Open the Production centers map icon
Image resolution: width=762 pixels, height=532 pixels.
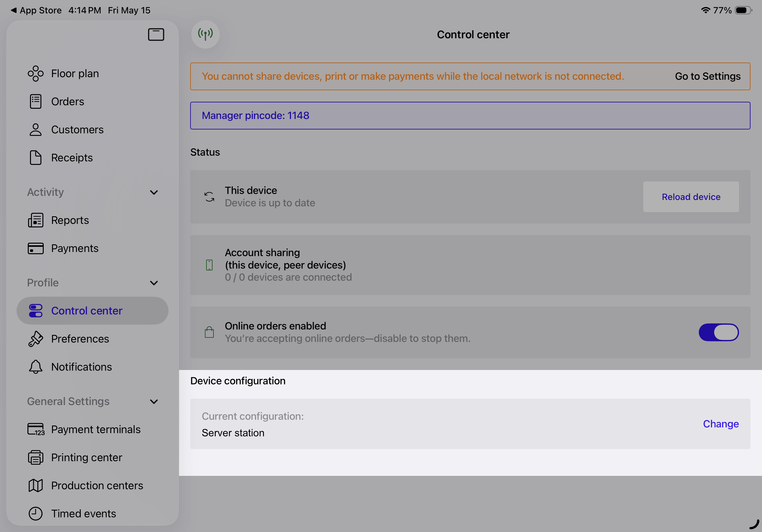[35, 485]
